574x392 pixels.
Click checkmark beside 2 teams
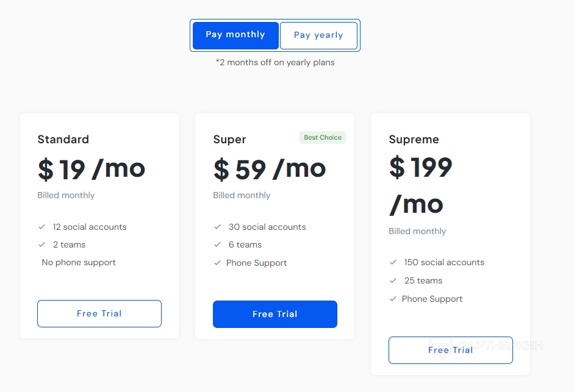42,244
